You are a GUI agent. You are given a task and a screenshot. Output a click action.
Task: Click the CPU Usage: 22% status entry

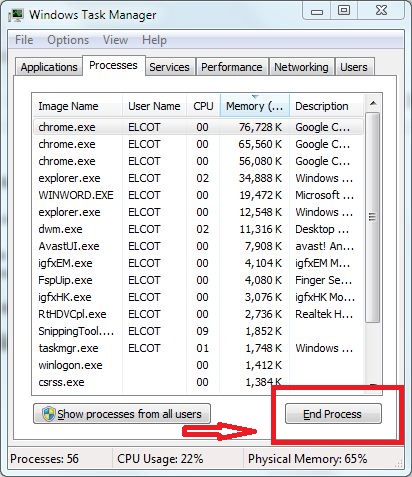(160, 459)
